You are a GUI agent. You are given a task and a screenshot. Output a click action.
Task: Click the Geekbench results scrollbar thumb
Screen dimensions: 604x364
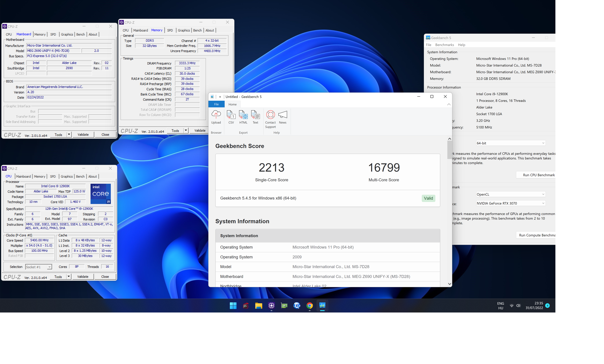coord(449,150)
